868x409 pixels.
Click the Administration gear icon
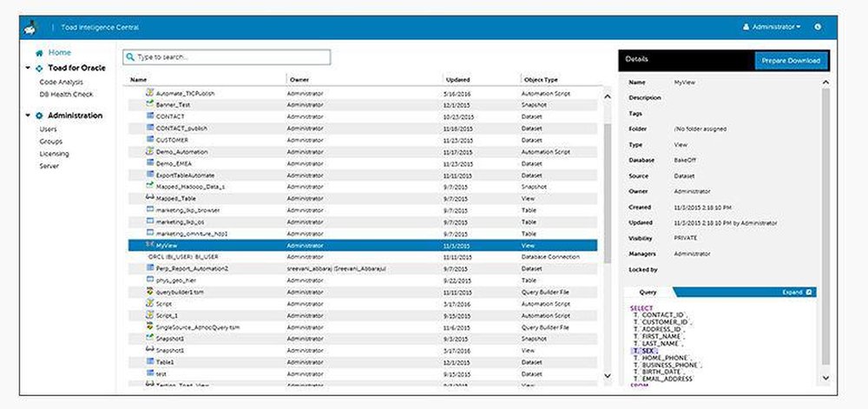39,115
